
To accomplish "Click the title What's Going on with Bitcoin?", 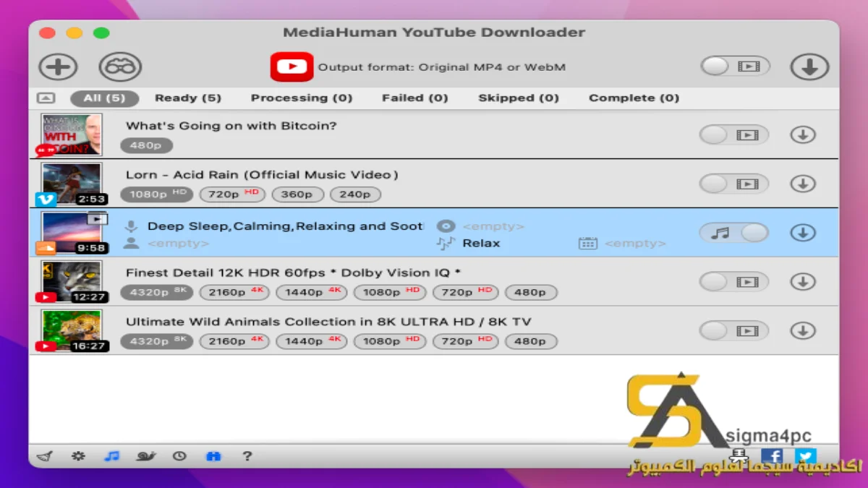I will 231,126.
